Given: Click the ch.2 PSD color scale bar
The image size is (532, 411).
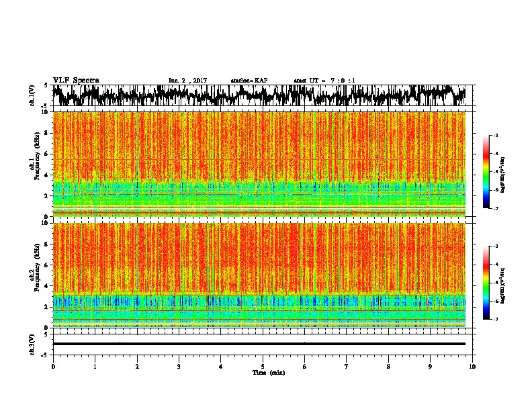Looking at the screenshot, I should pyautogui.click(x=486, y=283).
